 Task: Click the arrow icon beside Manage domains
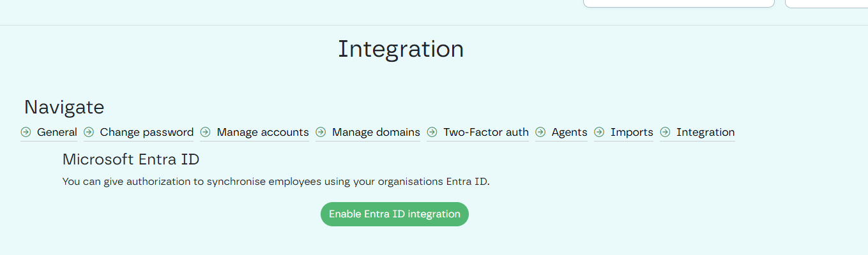point(321,133)
